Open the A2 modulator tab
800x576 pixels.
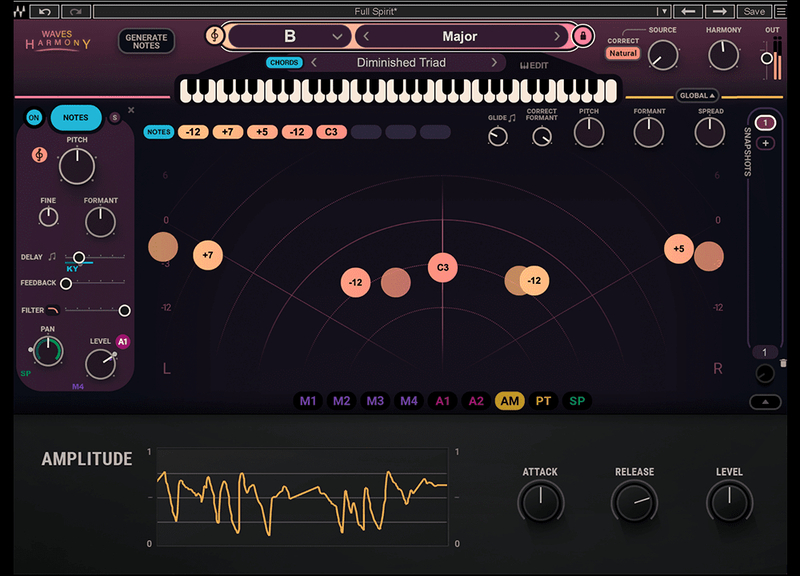(x=476, y=401)
